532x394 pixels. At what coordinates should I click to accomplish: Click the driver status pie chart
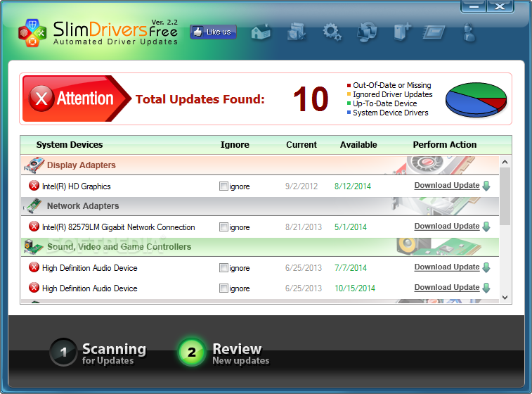[476, 99]
